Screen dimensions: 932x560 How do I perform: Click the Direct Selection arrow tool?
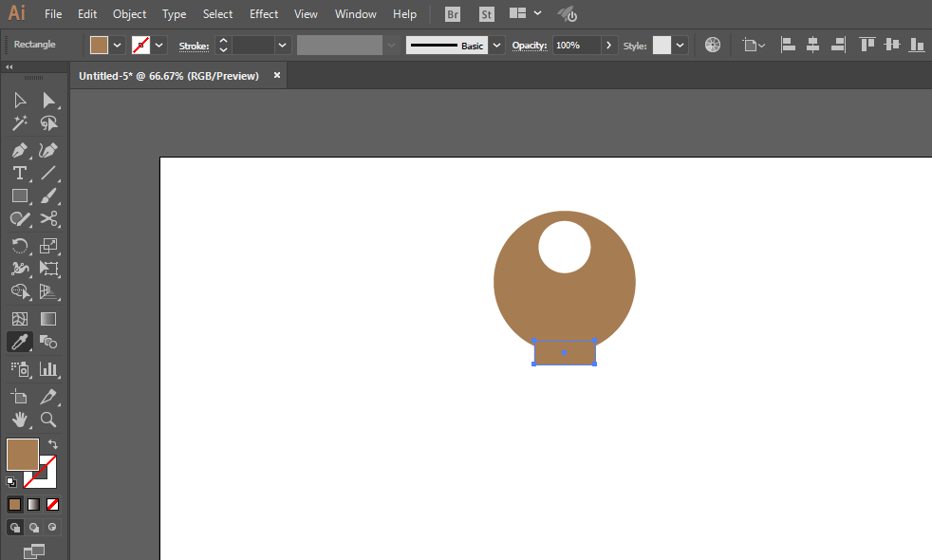48,101
